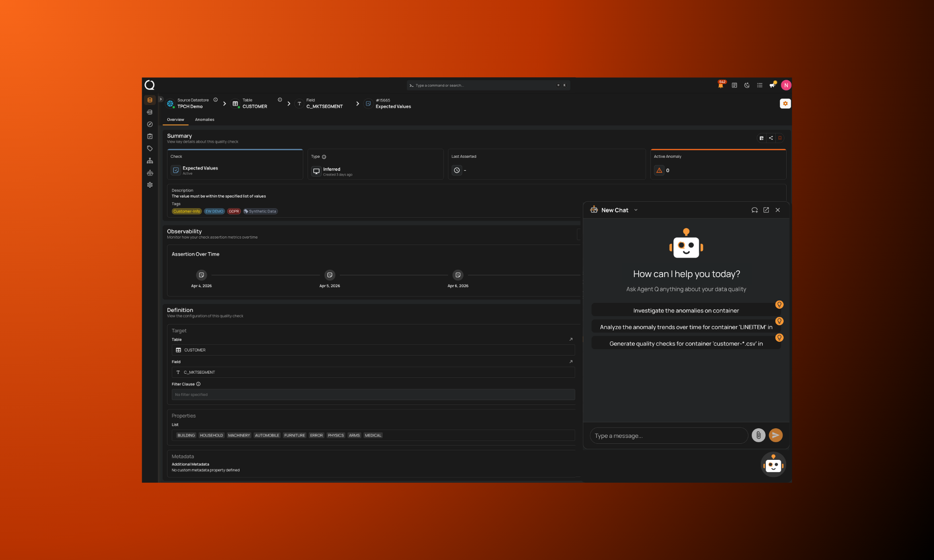
Task: Click 'Investigate the anomalies on container' suggestion
Action: tap(685, 311)
